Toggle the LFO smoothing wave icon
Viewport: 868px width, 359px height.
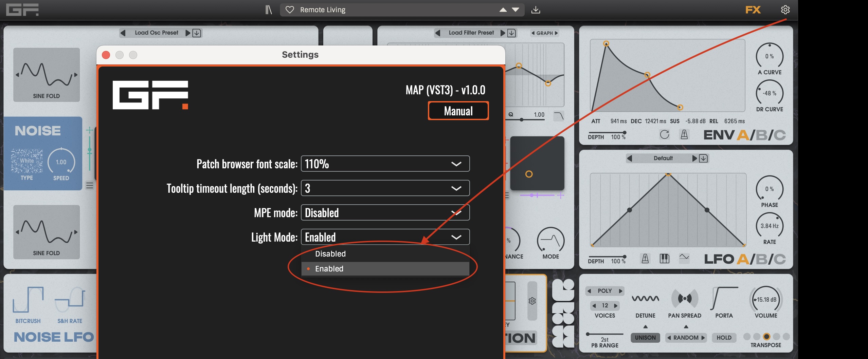pyautogui.click(x=684, y=258)
